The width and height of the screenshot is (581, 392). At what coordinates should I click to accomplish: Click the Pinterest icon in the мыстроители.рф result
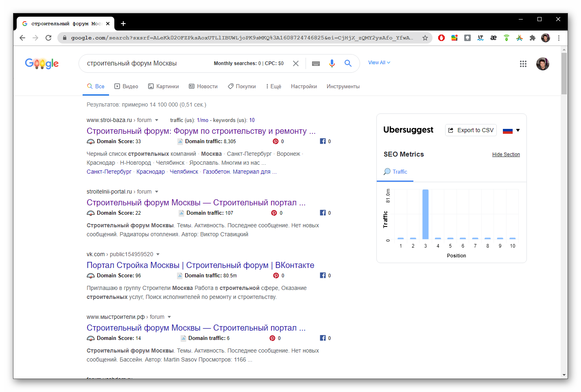(272, 338)
